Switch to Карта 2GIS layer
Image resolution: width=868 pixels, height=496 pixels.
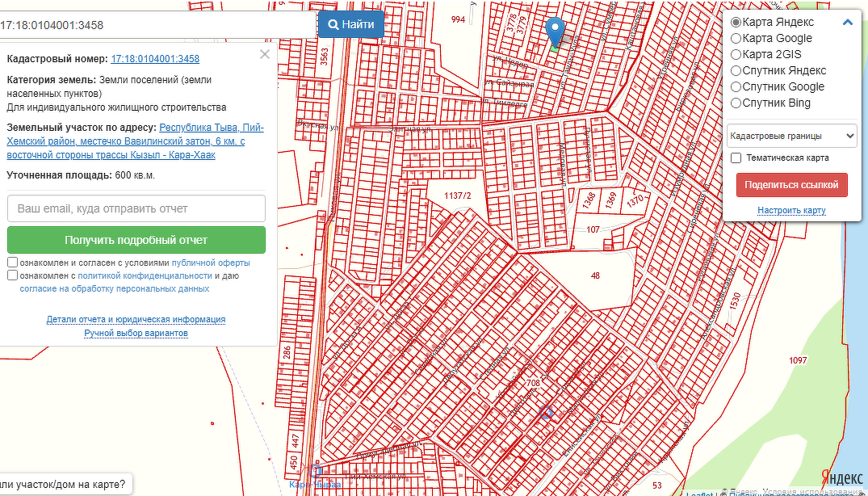coord(736,55)
